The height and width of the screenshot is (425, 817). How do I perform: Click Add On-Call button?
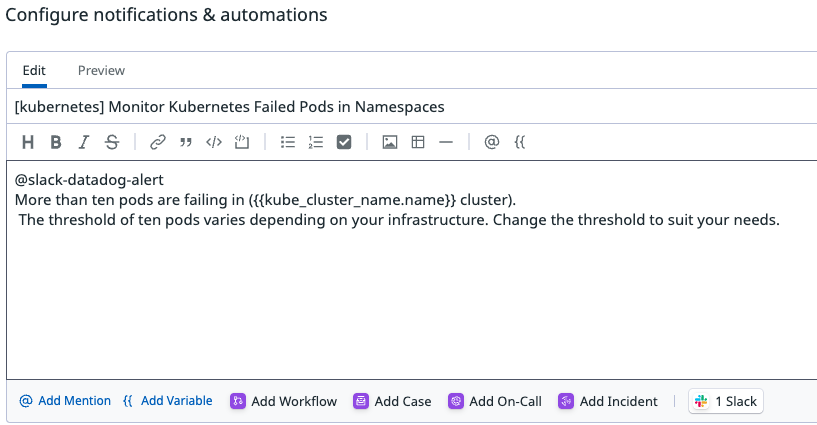495,402
